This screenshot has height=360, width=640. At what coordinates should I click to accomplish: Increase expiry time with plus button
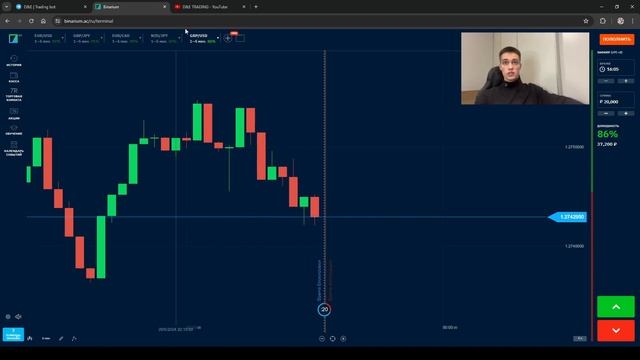[626, 81]
